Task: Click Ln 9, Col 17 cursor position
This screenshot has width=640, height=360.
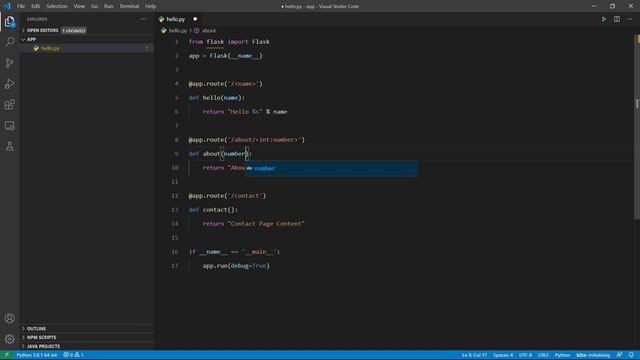Action: pyautogui.click(x=474, y=355)
